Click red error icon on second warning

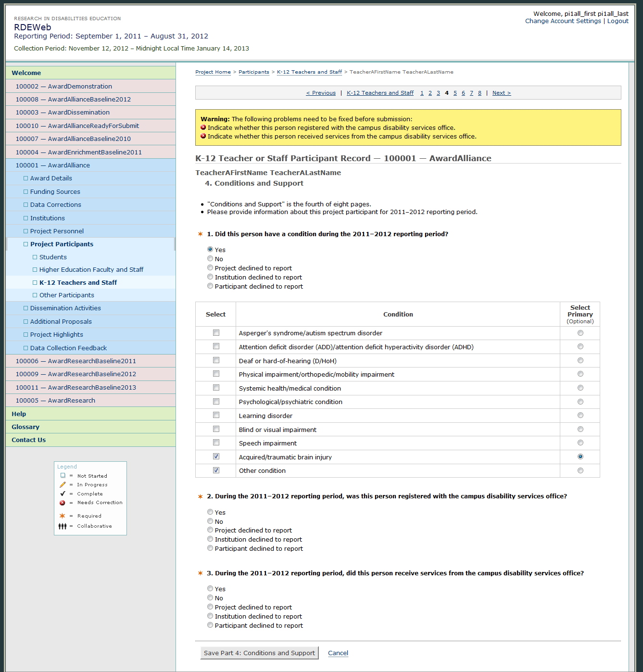[x=203, y=136]
